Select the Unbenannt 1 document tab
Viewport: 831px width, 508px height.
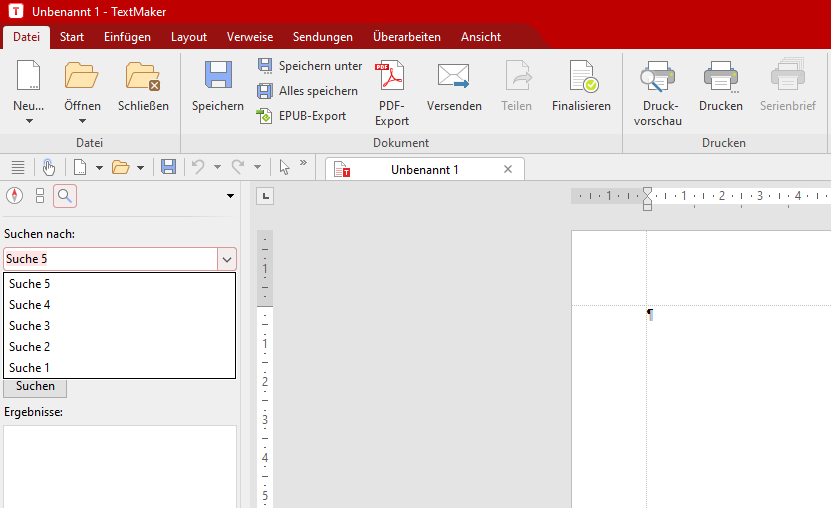point(424,170)
